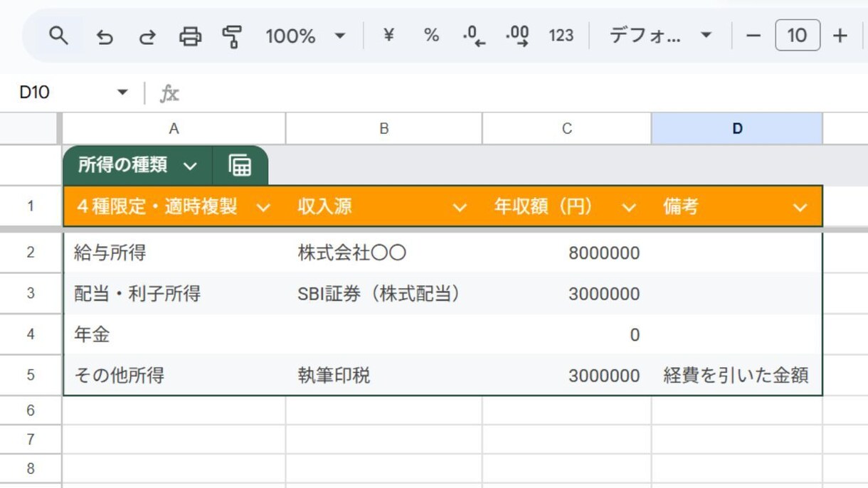Format the selection as yen currency
The image size is (868, 488).
388,36
